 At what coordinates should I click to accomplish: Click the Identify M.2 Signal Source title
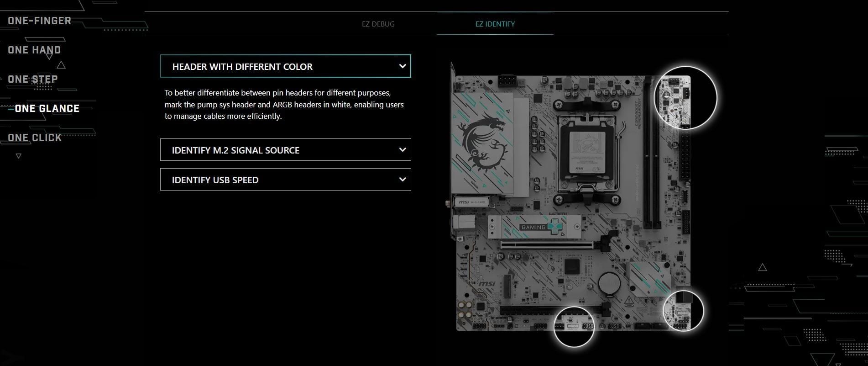coord(235,150)
